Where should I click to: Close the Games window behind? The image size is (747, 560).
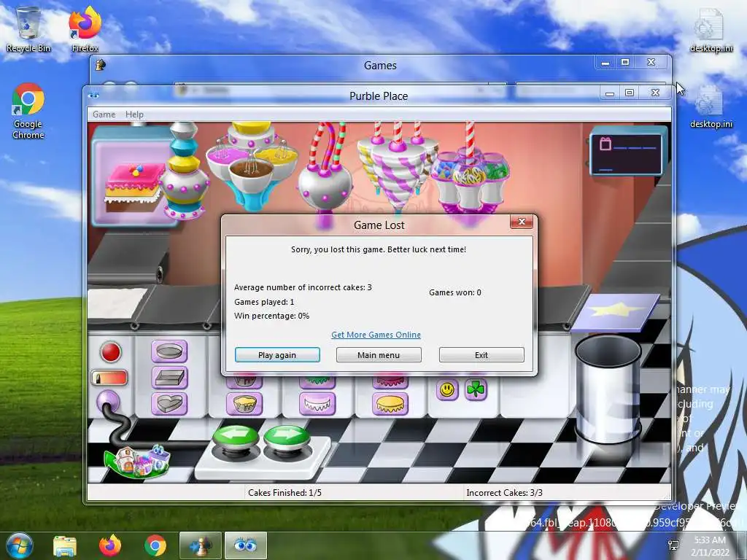[651, 63]
